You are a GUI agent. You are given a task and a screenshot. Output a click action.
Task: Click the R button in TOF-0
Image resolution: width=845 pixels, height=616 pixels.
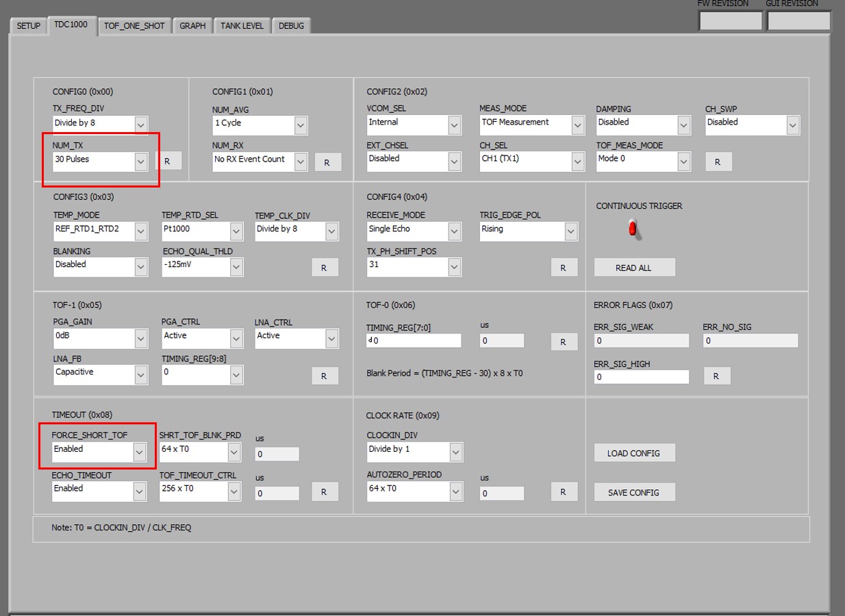(x=564, y=342)
